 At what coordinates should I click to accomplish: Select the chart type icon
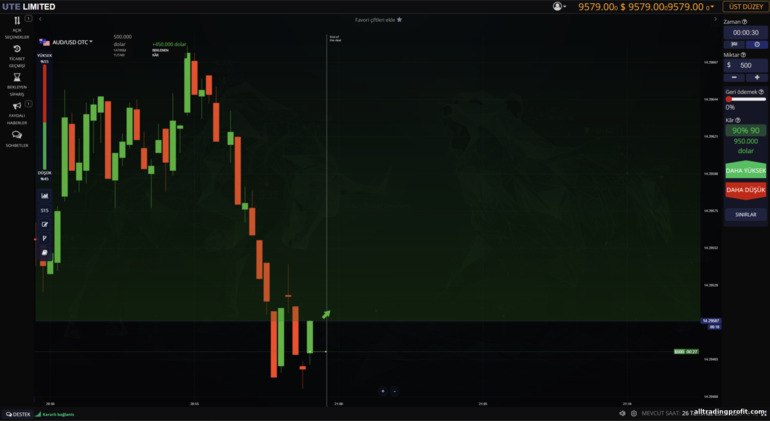44,196
